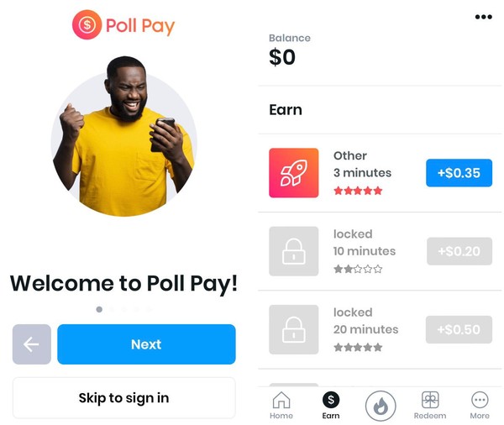
Task: Tap the greyed +$0.50 reward button
Action: click(x=459, y=329)
